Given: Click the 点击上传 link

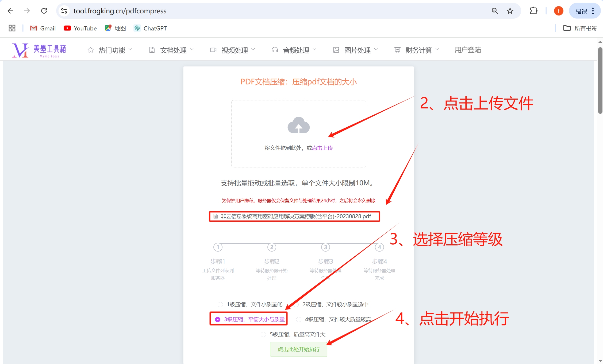Looking at the screenshot, I should [x=322, y=148].
